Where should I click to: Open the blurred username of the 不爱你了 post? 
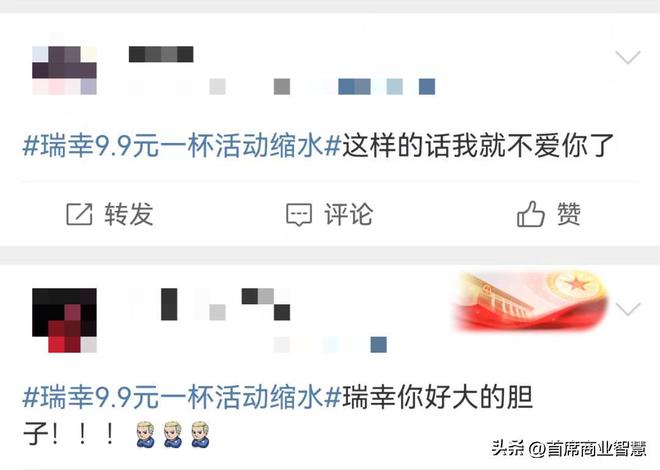tap(161, 54)
